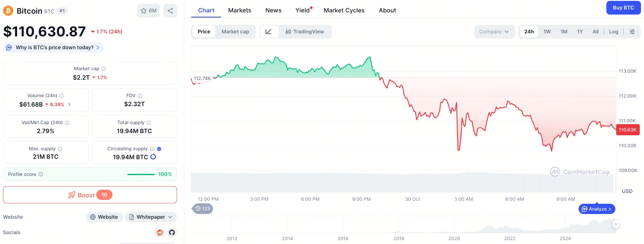Viewport: 644px width, 244px height.
Task: Switch chart to Market cap view
Action: click(235, 32)
